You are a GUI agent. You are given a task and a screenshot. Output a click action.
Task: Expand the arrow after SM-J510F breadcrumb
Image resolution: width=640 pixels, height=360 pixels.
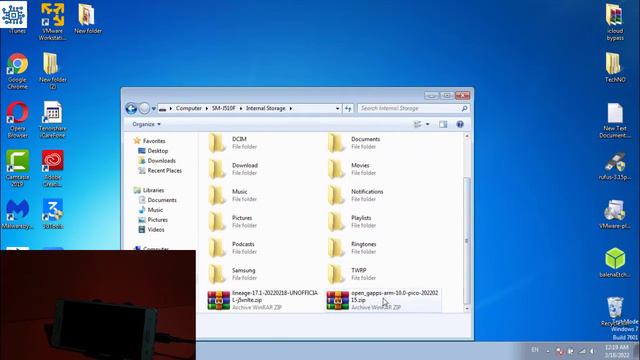[241, 109]
